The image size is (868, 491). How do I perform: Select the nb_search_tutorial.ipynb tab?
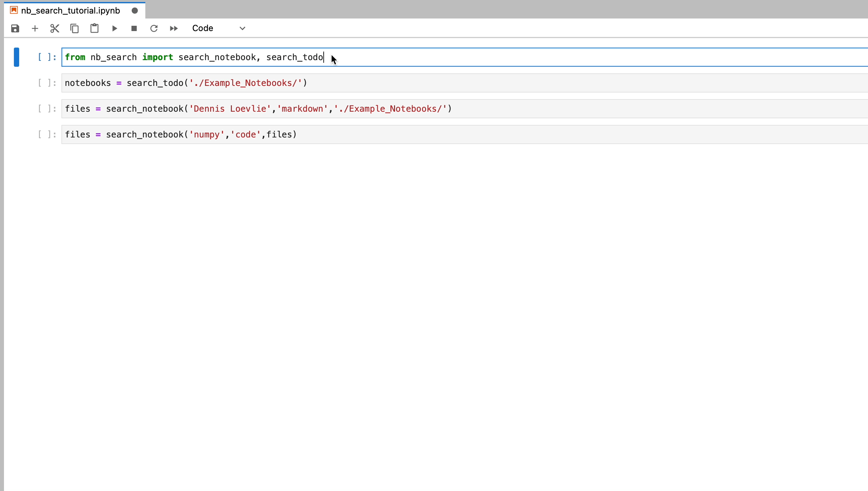pos(70,11)
